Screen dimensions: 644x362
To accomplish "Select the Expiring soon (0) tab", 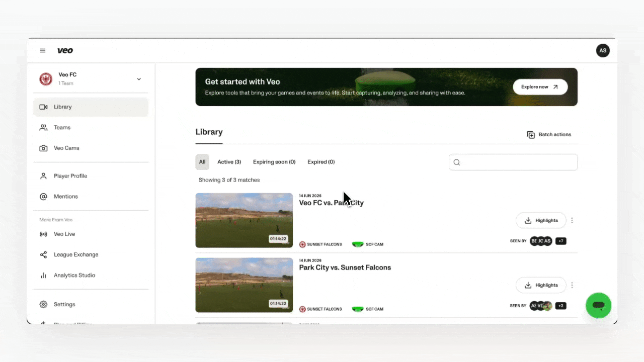I will [274, 162].
